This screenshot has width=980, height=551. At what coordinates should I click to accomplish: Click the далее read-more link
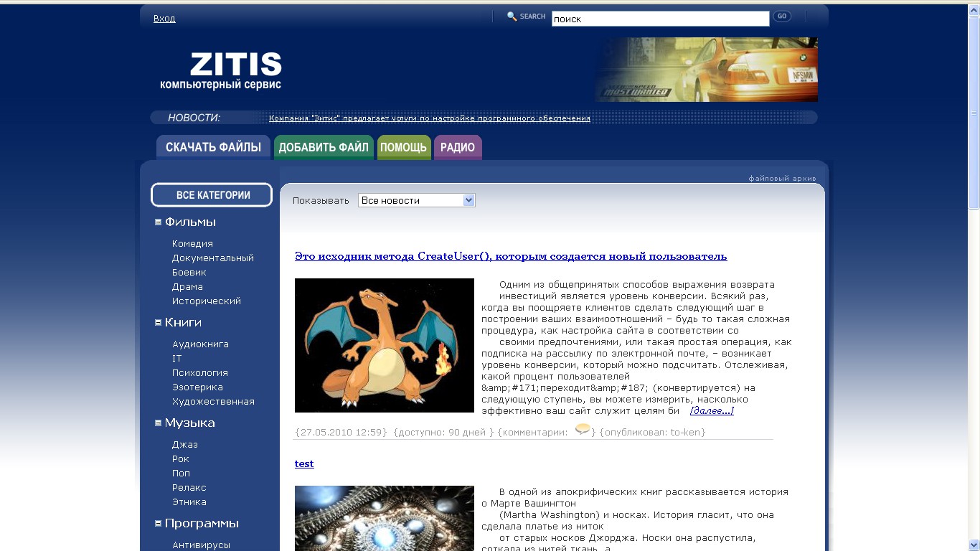pos(712,411)
